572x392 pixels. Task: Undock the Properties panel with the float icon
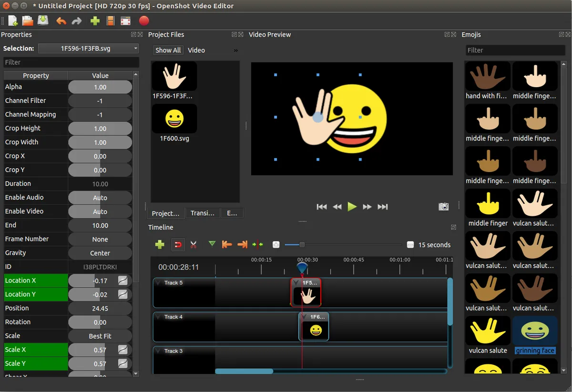(x=134, y=34)
